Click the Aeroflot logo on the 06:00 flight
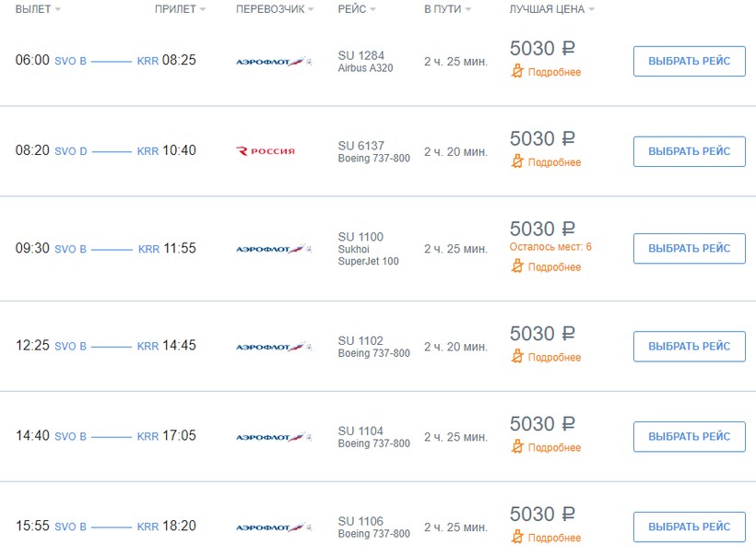The height and width of the screenshot is (556, 756). [x=274, y=62]
